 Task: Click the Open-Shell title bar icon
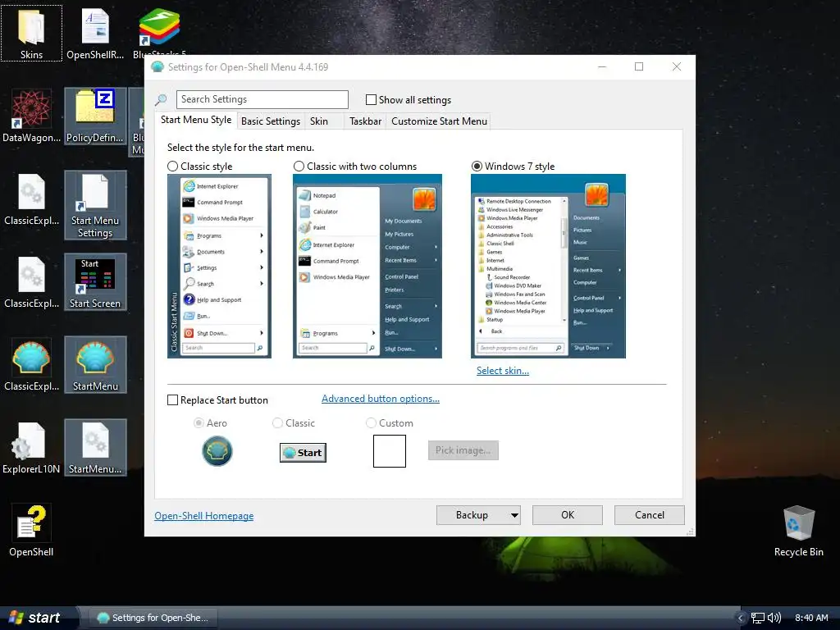pos(157,67)
